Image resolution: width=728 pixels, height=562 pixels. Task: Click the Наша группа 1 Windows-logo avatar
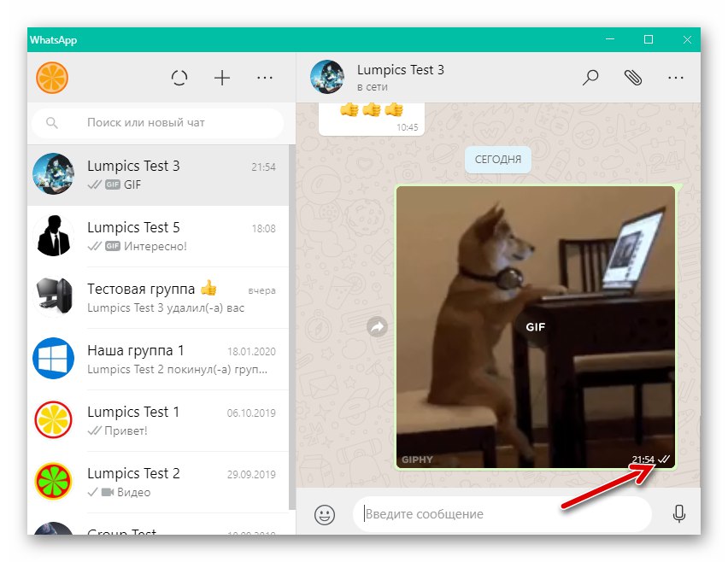click(x=53, y=360)
